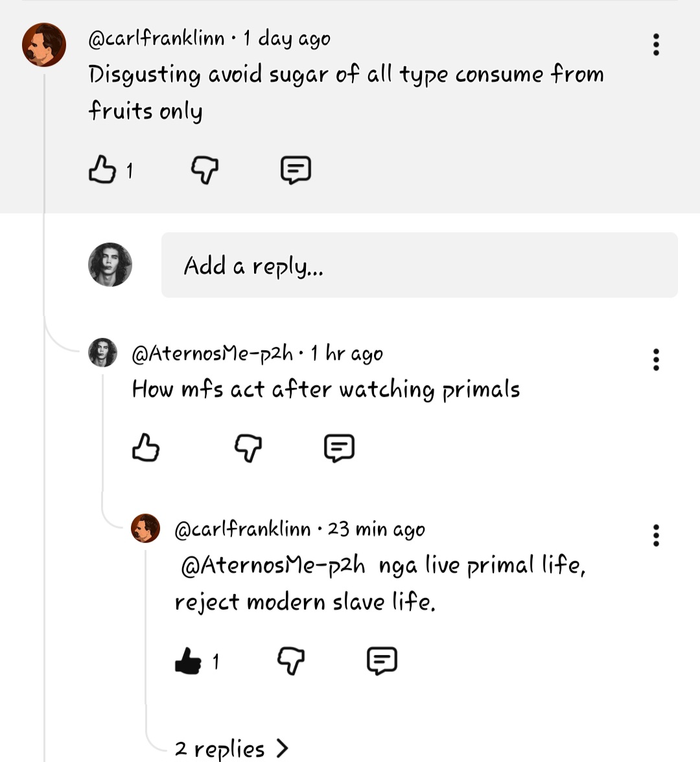Like @AternosMe-p2h's comment about primals

tap(145, 447)
